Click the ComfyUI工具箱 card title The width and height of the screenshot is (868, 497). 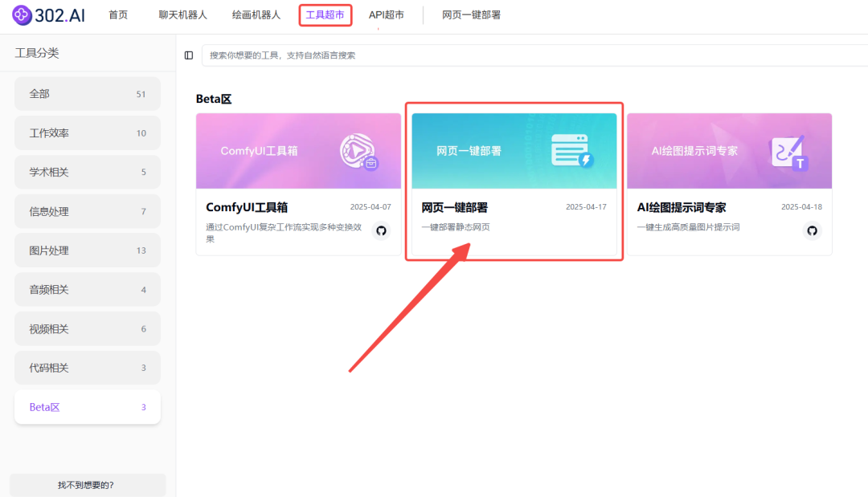pyautogui.click(x=247, y=207)
